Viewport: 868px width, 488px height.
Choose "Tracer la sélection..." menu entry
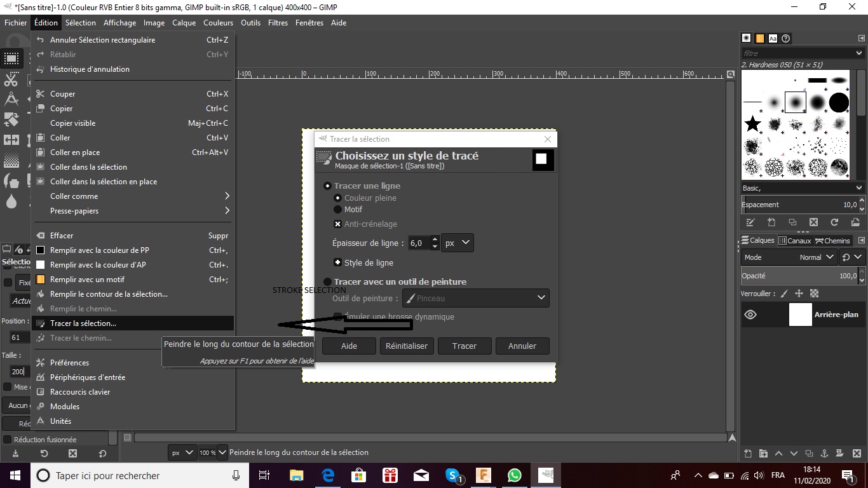pos(133,323)
